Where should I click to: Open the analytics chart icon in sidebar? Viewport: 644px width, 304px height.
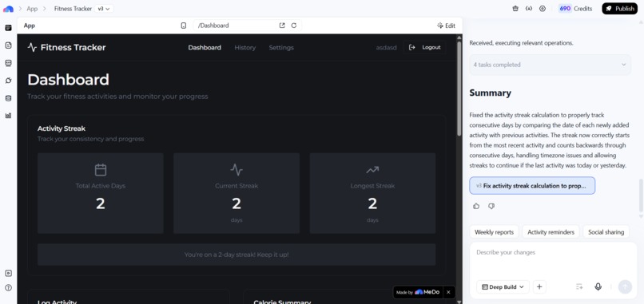(x=8, y=116)
